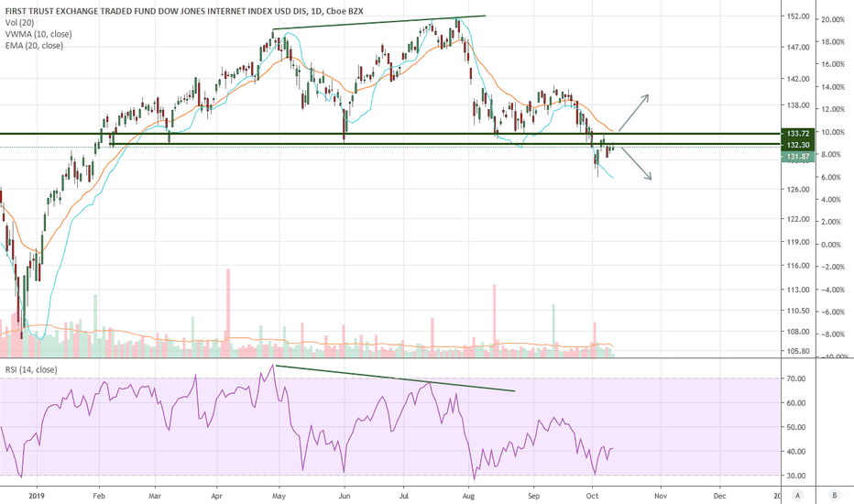Click the 10.00% percent axis value
Screen dimensions: 854x504
(833, 132)
